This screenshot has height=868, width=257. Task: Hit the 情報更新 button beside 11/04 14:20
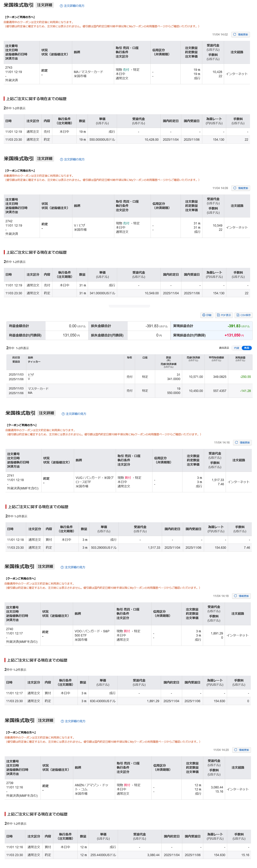tap(242, 750)
